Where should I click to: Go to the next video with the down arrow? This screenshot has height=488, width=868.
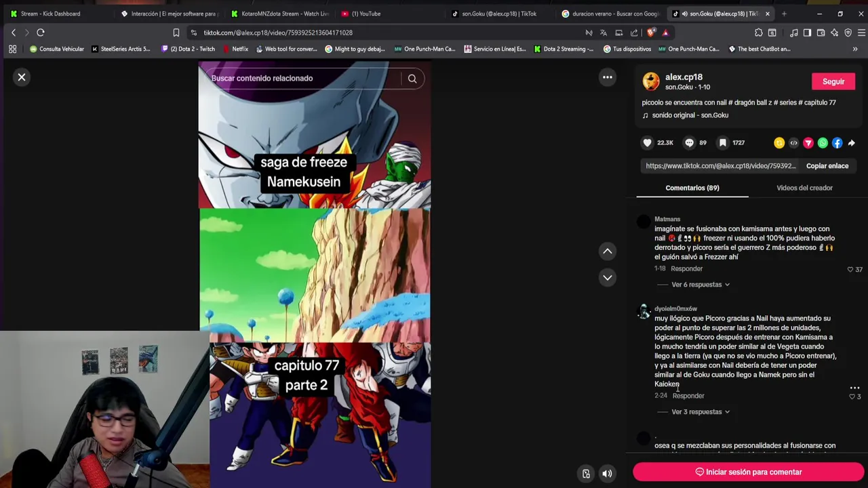608,277
